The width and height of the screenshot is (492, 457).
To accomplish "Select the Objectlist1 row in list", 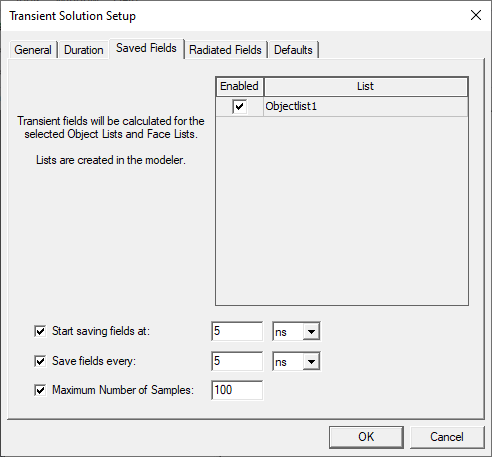I will 342,107.
